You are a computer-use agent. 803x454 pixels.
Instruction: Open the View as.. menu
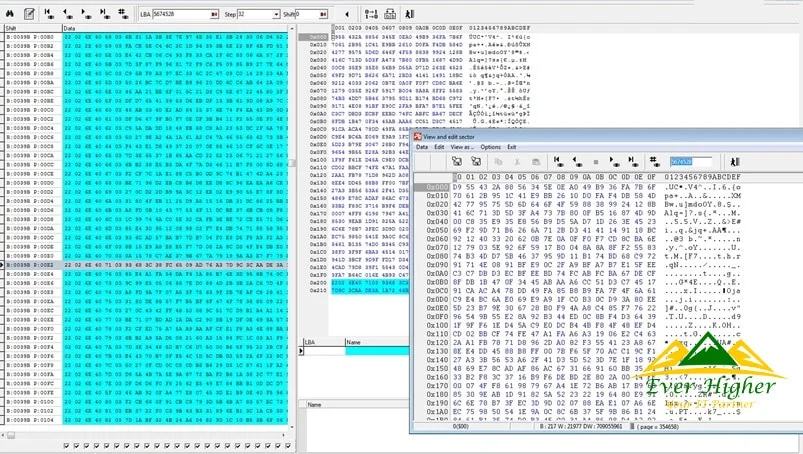(x=462, y=147)
